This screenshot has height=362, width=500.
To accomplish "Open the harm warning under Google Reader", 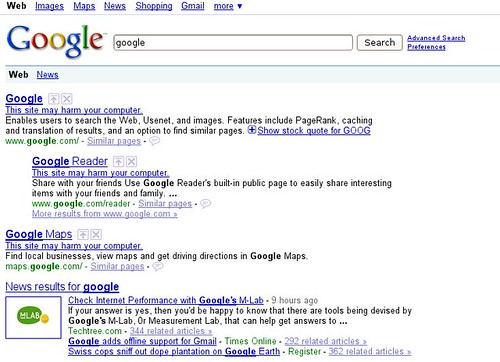I will 101,173.
